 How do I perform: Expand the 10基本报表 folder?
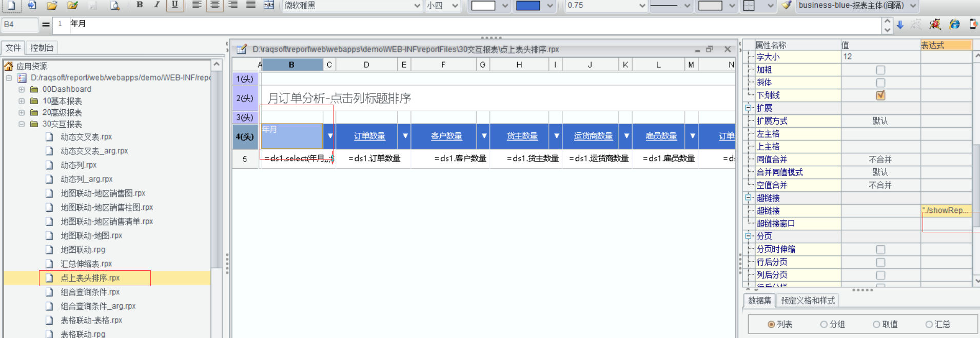coord(22,101)
